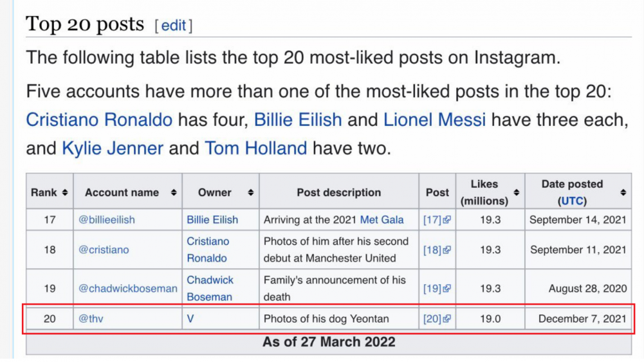
Task: Open external post link [19]
Action: click(x=437, y=289)
